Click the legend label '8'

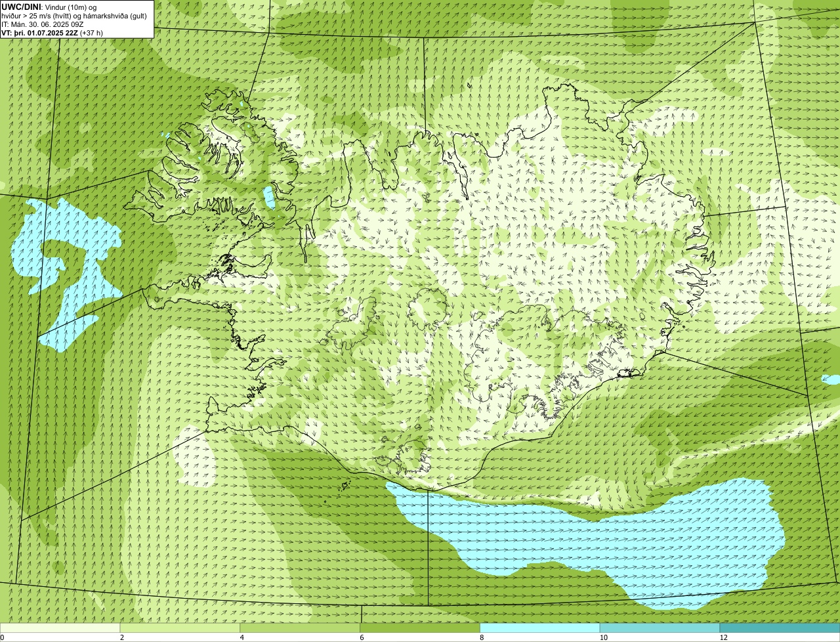[482, 637]
